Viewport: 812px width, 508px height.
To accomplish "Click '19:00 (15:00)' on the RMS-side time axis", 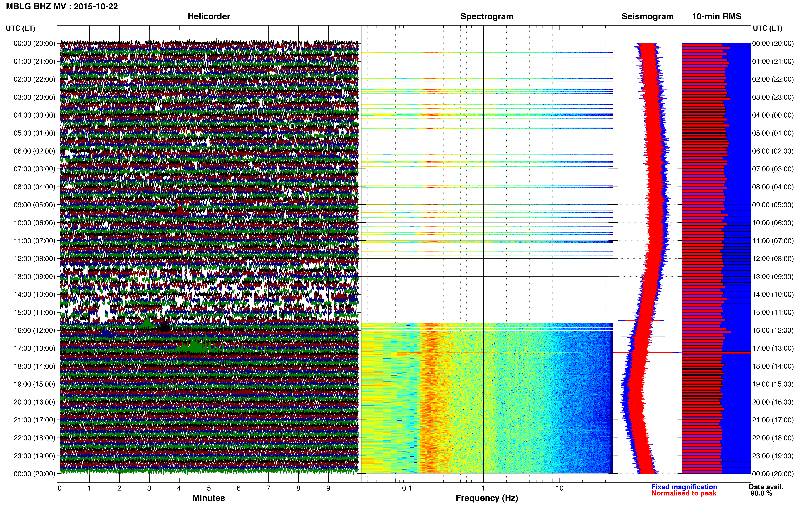I will pos(773,384).
